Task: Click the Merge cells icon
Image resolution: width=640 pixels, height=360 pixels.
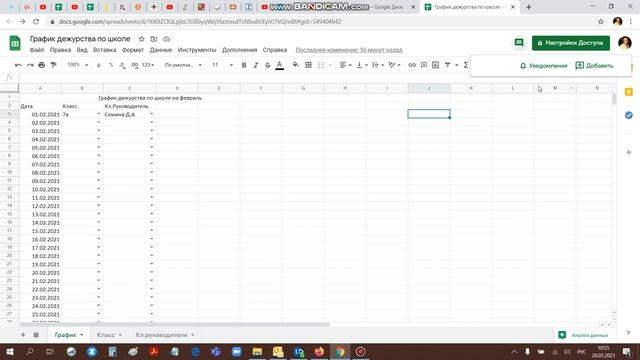Action: click(x=321, y=65)
